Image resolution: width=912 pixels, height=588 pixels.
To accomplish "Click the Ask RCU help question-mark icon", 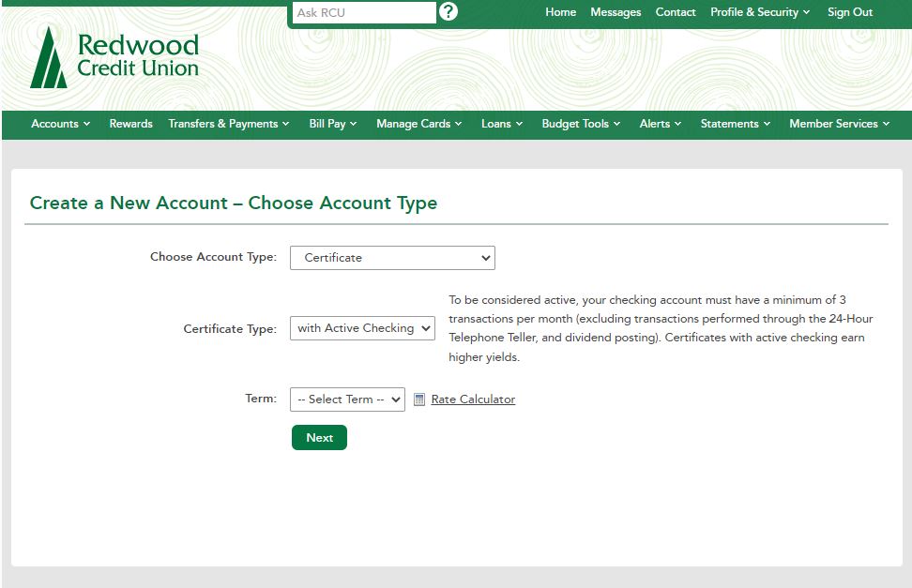I will (448, 11).
